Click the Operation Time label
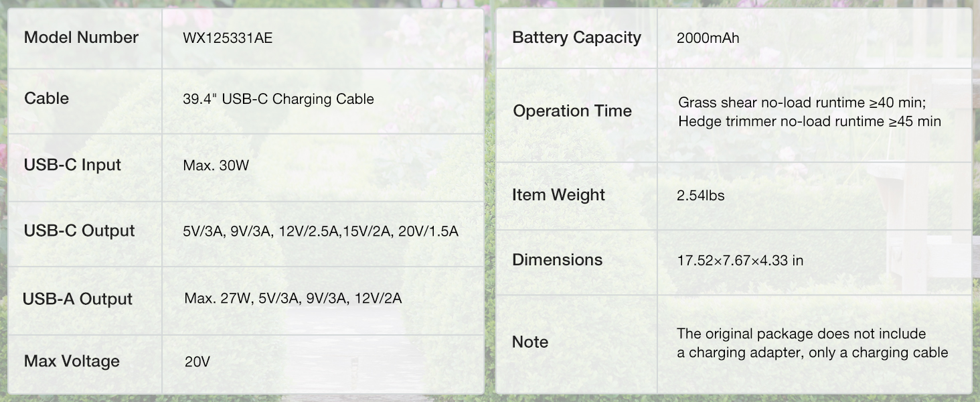The height and width of the screenshot is (402, 980). 572,111
